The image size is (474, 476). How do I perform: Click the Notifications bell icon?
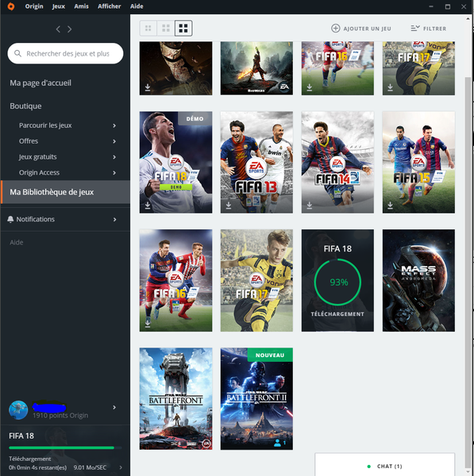10,219
